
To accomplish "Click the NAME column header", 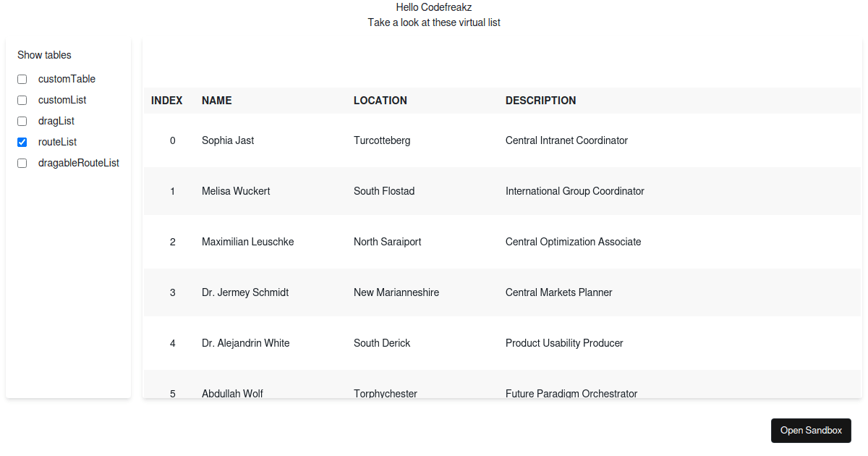I will (x=217, y=100).
